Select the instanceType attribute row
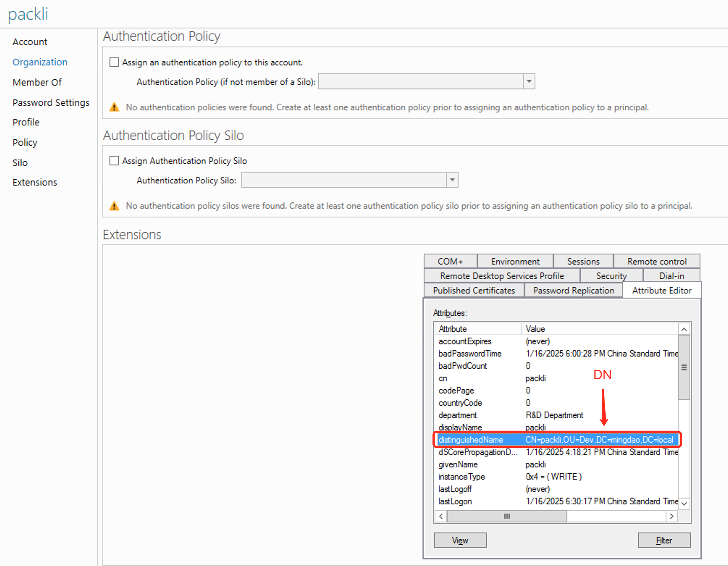This screenshot has width=728, height=566. 557,477
